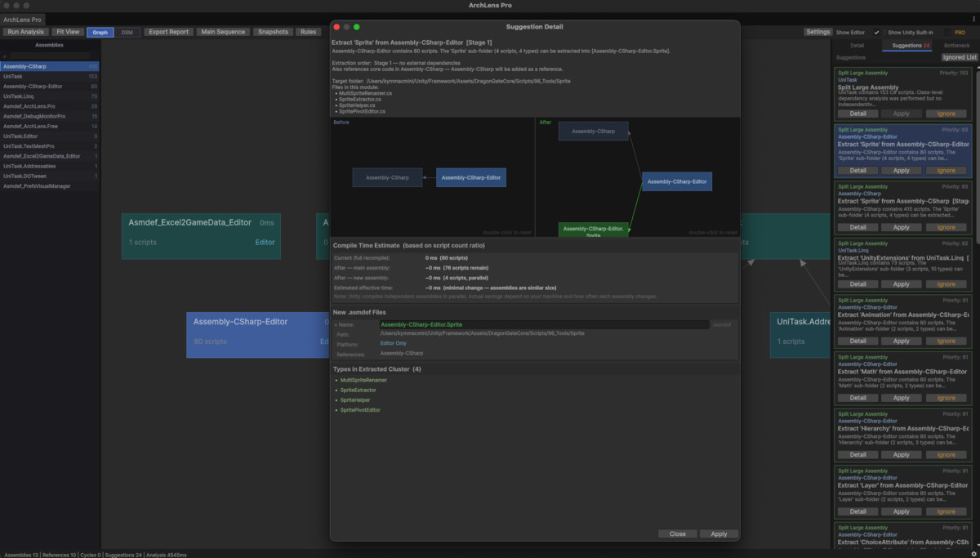
Task: Select the ArchLens Pro window tab
Action: click(x=23, y=19)
